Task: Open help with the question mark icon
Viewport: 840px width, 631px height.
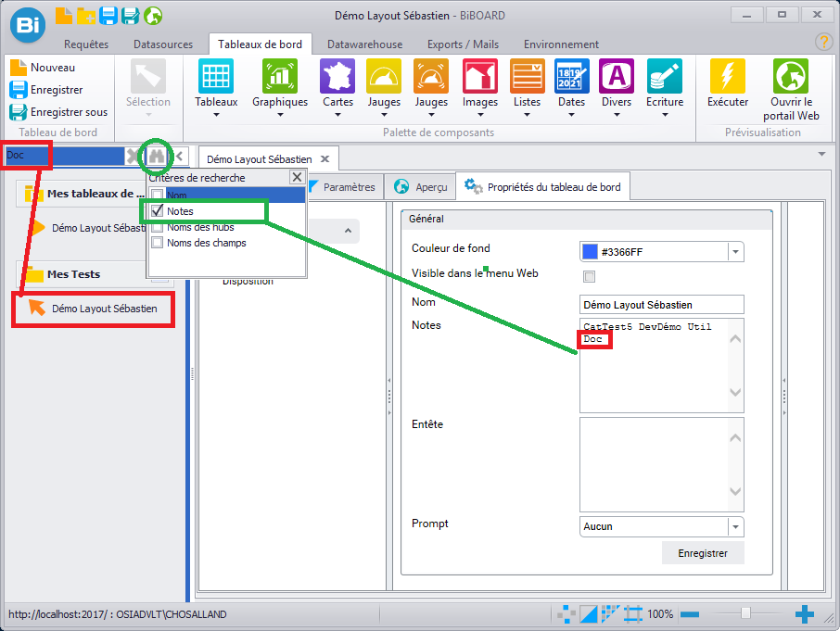Action: pyautogui.click(x=823, y=41)
